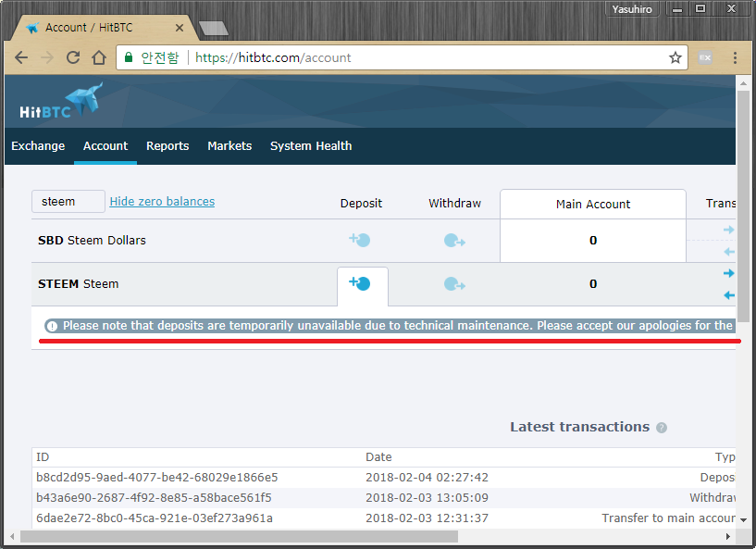Screen dimensions: 756x549
Task: Click SBD main account balance 0
Action: click(593, 241)
